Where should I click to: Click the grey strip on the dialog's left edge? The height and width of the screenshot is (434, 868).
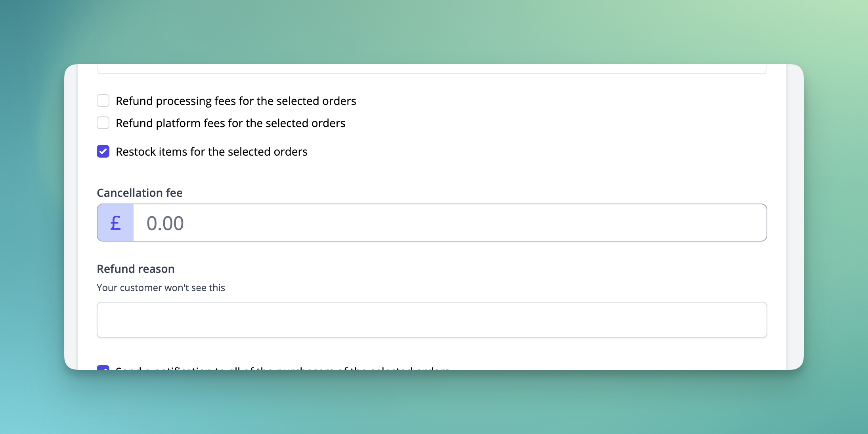pyautogui.click(x=71, y=217)
